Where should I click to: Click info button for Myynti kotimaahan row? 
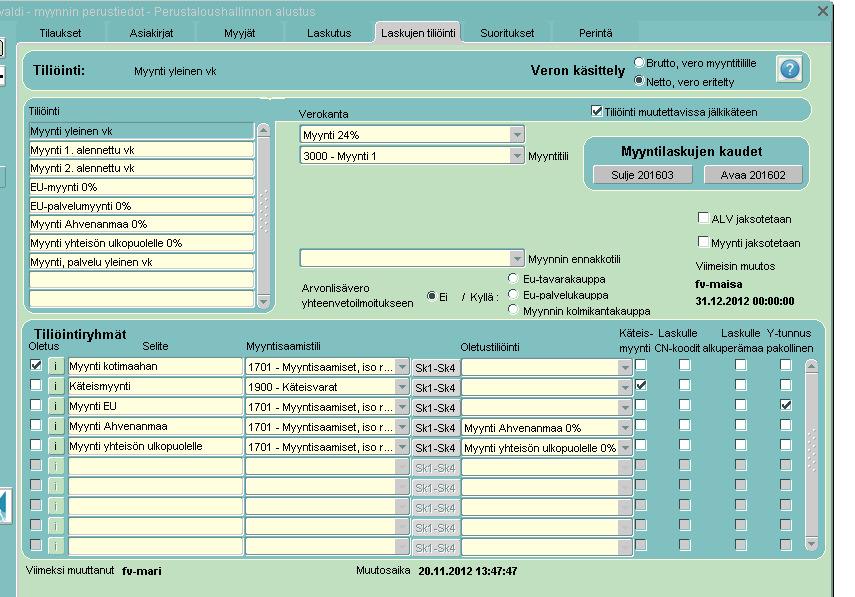point(56,366)
